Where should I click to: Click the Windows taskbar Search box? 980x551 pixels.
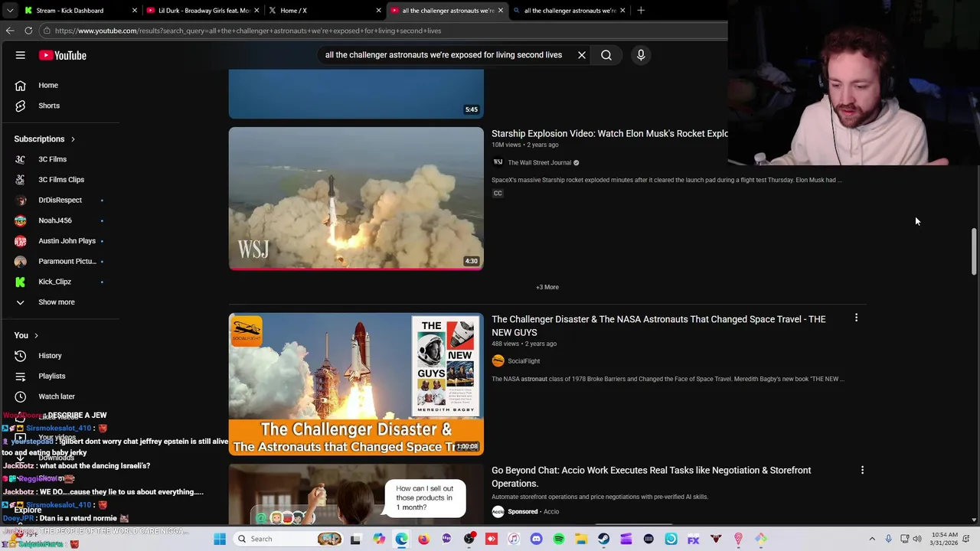pos(288,539)
